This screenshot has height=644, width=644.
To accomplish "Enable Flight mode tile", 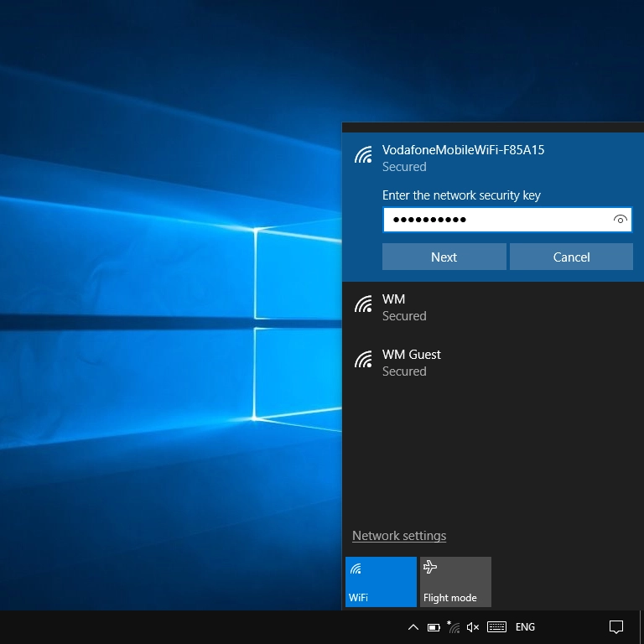I will click(455, 582).
